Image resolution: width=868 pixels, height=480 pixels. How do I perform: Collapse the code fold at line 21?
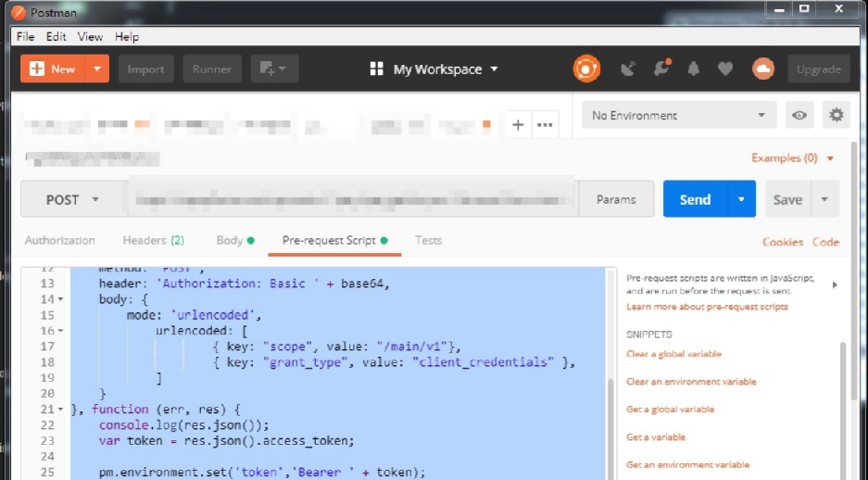pos(61,410)
